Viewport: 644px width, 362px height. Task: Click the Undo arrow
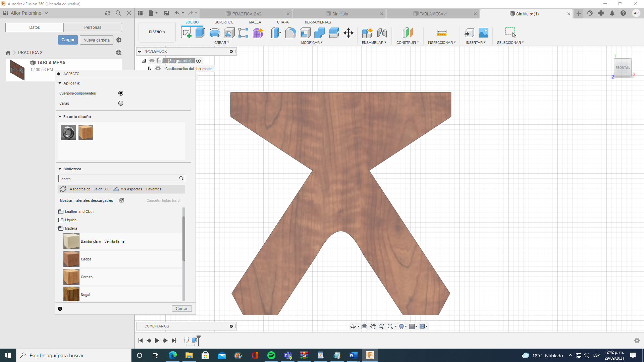point(177,13)
